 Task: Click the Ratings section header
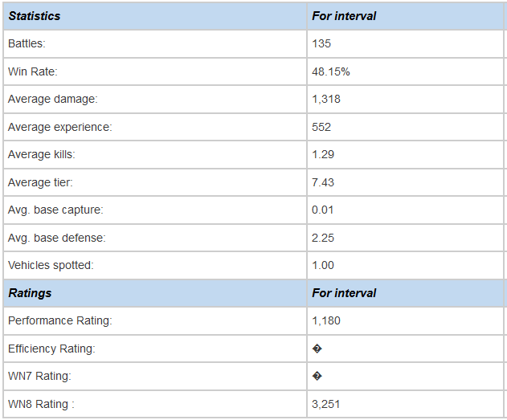(x=30, y=293)
